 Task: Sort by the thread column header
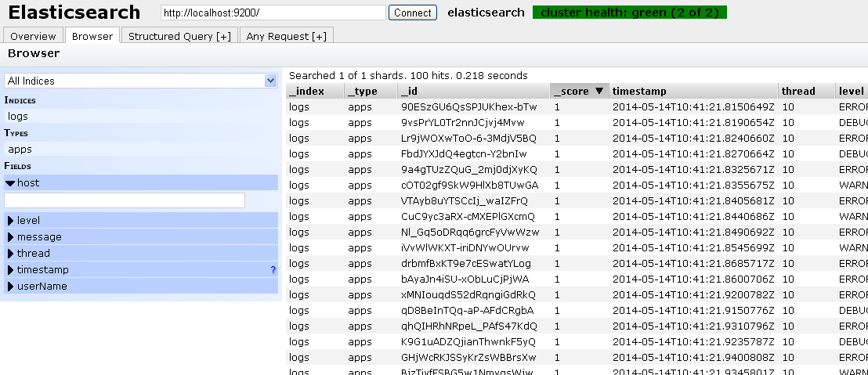(x=806, y=92)
